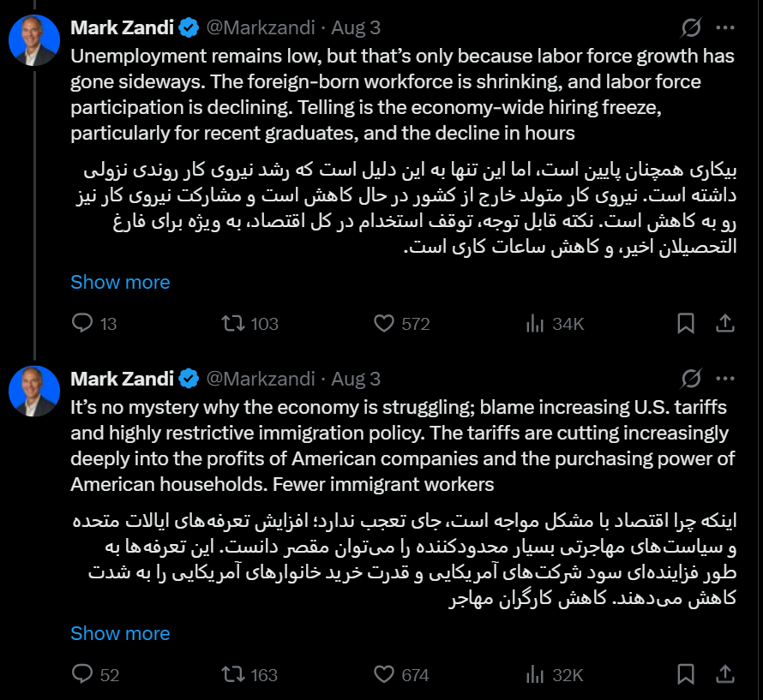The image size is (763, 700).
Task: Like the tweet with 674 likes
Action: point(384,675)
